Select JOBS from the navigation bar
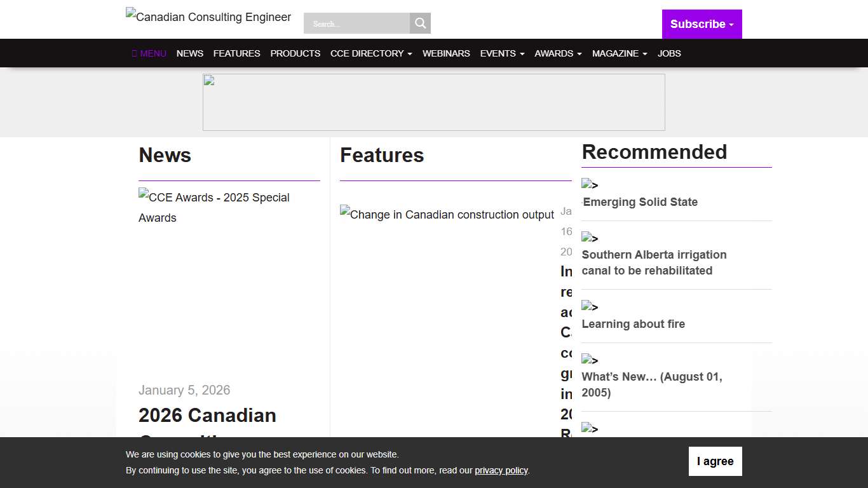Viewport: 868px width, 488px height. (669, 53)
